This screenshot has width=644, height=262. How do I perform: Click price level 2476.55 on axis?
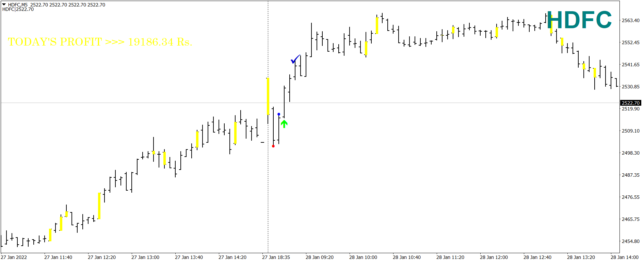tap(631, 197)
